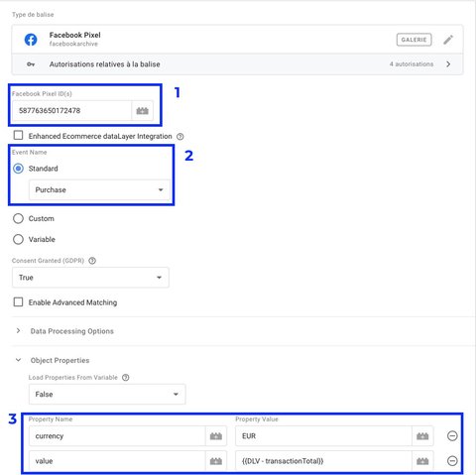476x475 pixels.
Task: Open the Purchase event dropdown
Action: point(99,190)
